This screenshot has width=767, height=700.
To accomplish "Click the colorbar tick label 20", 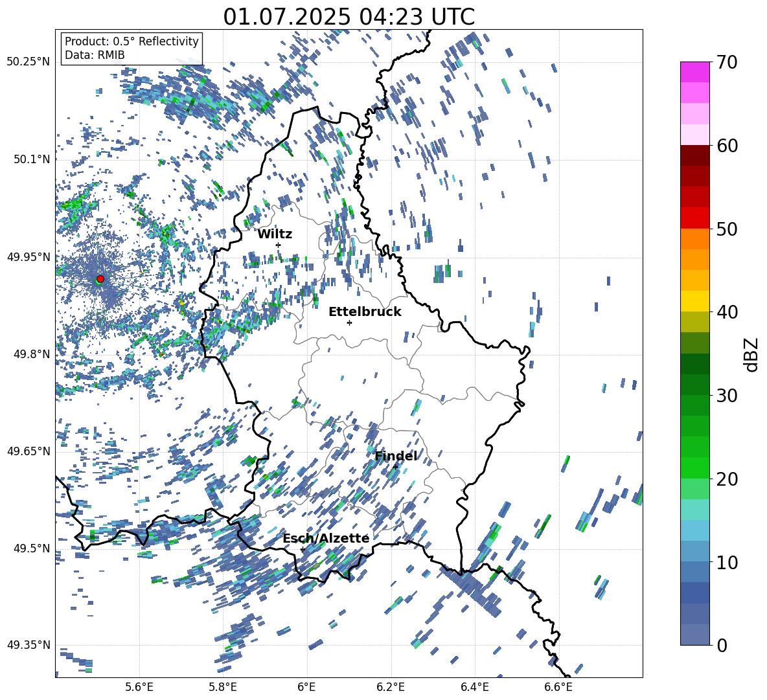I will tap(727, 479).
